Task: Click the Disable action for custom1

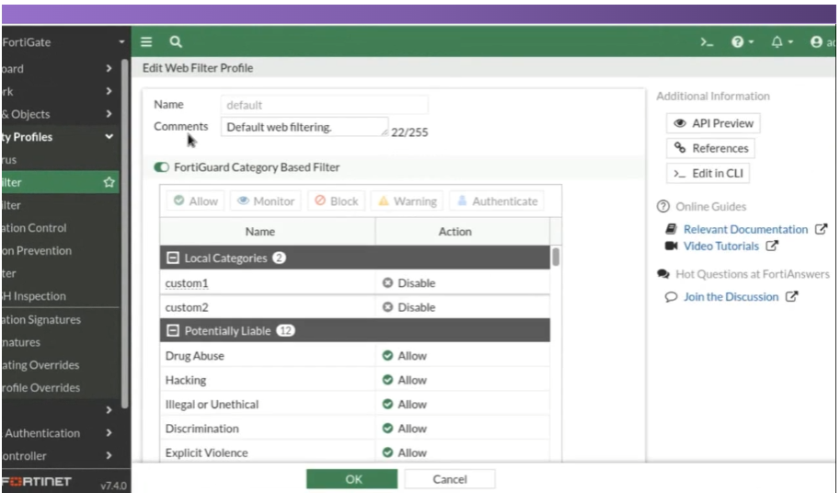Action: point(408,283)
